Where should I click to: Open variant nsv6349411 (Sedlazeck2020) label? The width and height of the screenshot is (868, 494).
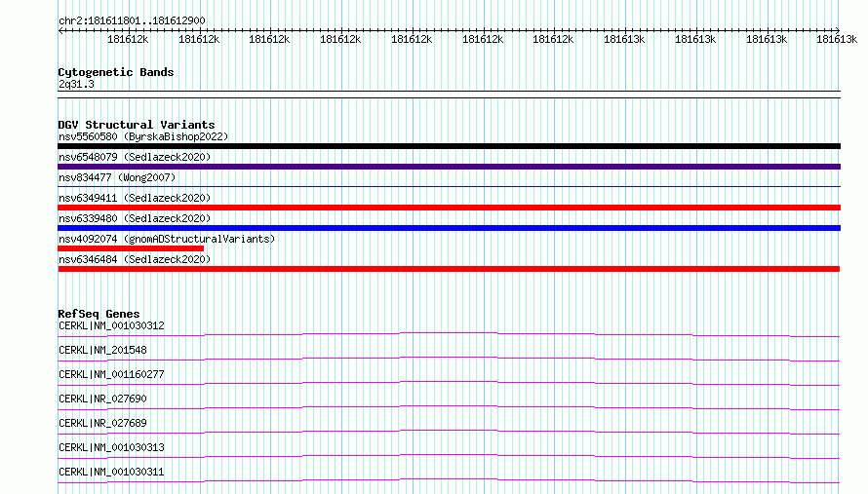135,198
